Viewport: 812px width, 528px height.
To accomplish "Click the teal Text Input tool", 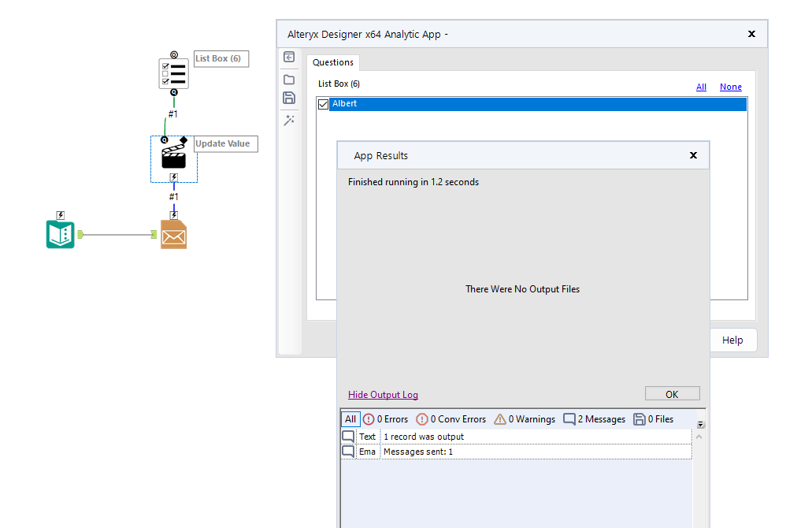I will 60,233.
